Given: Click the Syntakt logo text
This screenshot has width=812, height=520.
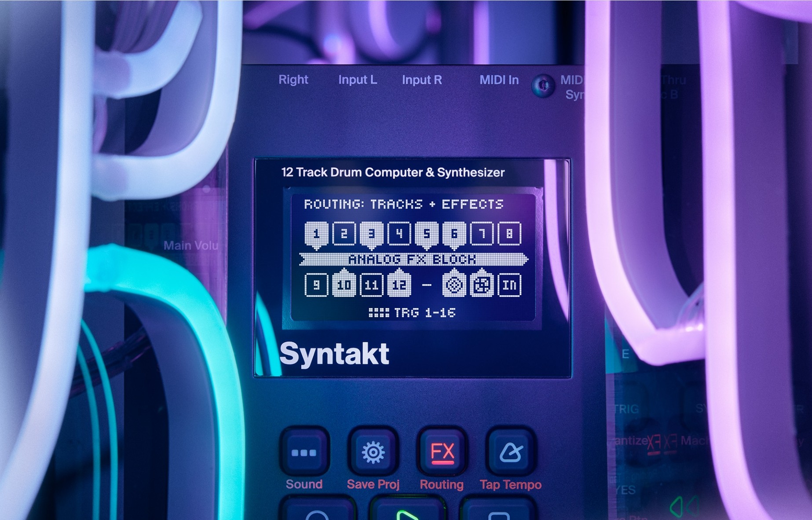Looking at the screenshot, I should point(334,354).
